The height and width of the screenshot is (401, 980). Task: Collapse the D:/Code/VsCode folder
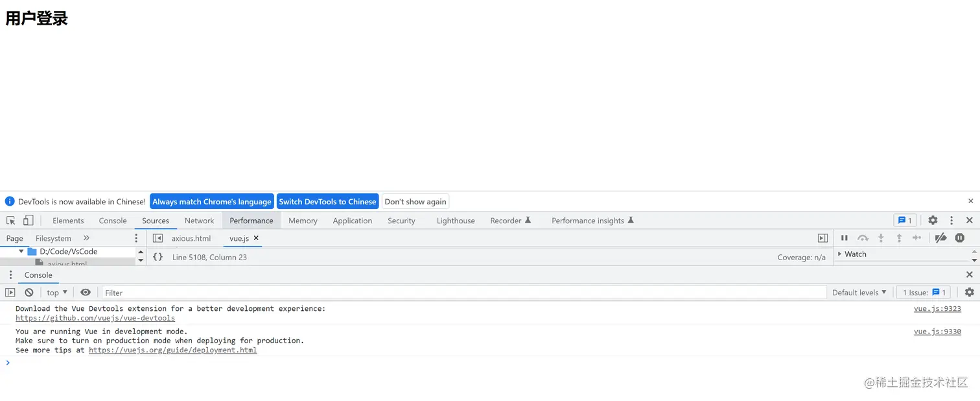21,251
